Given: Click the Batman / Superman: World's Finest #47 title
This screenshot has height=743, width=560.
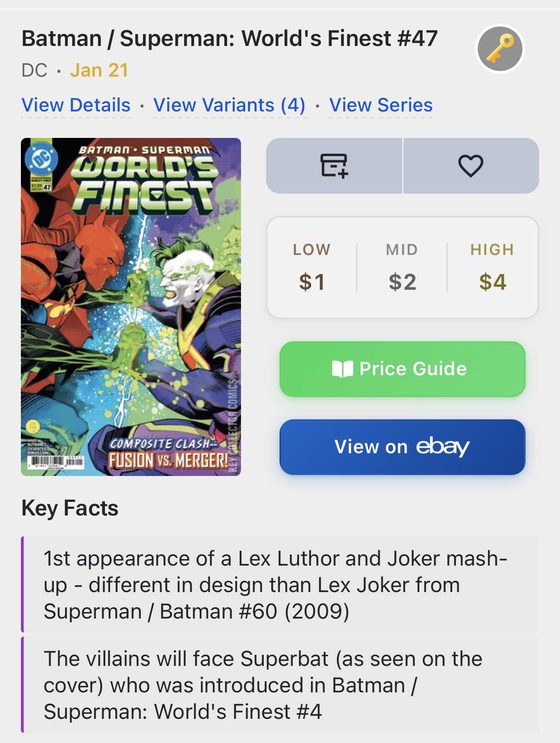Looking at the screenshot, I should [x=229, y=39].
